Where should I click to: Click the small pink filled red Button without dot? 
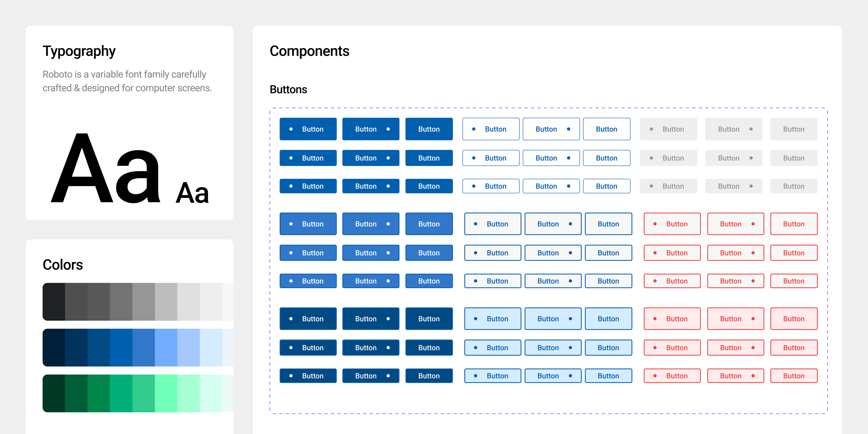(794, 376)
